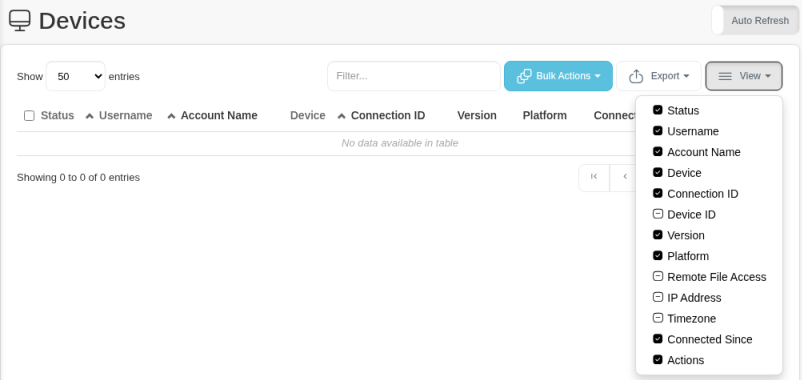
Task: Go to first page pagination icon
Action: 594,176
